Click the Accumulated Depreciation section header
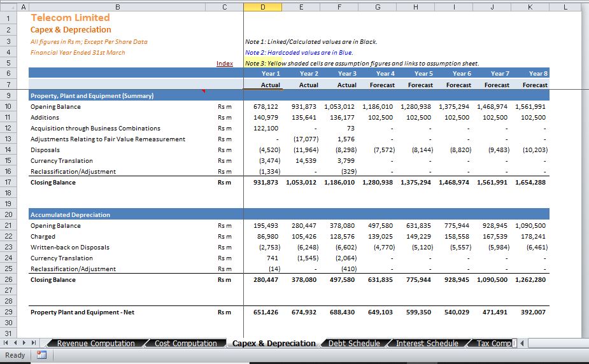The image size is (589, 364). coord(70,214)
